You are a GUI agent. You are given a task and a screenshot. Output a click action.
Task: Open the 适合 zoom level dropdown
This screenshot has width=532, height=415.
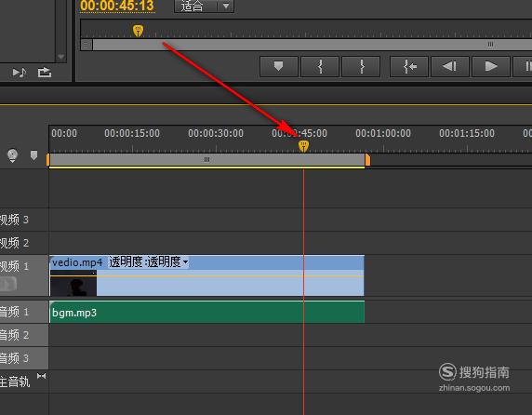pos(204,6)
